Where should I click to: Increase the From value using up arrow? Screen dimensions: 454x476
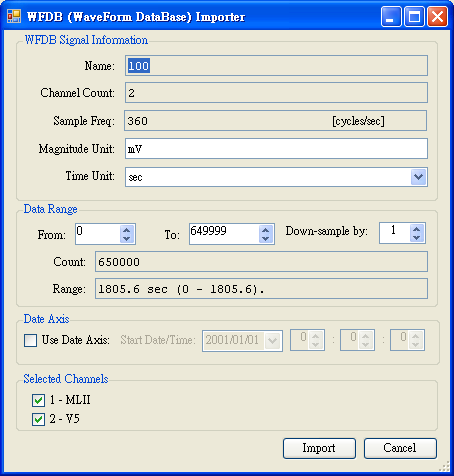click(126, 230)
